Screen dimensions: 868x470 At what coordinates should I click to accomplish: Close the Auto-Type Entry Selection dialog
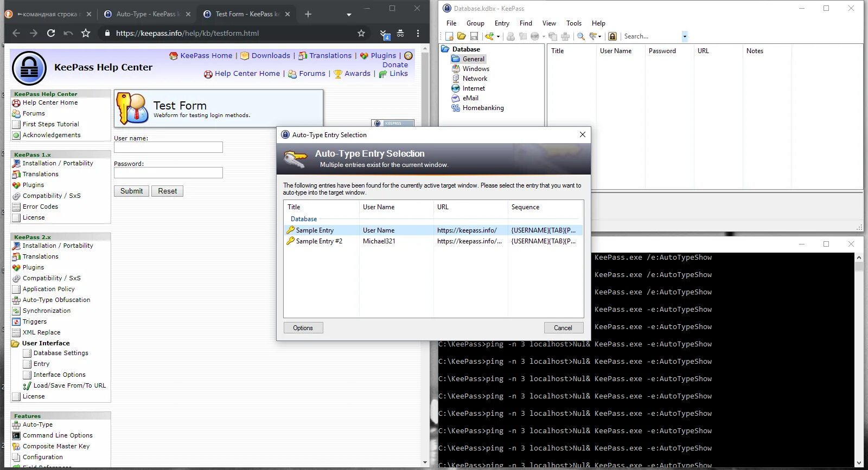(583, 134)
